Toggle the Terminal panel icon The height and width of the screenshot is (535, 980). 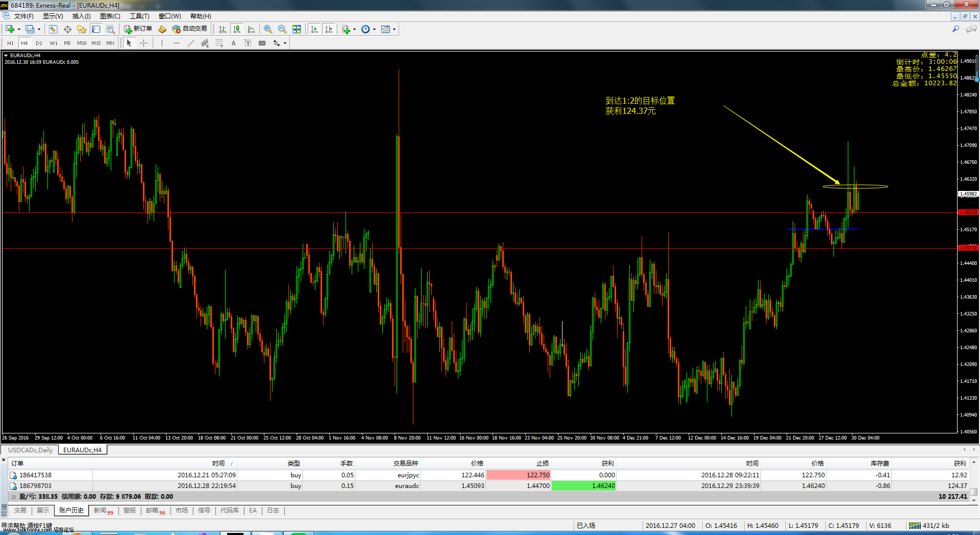point(96,29)
